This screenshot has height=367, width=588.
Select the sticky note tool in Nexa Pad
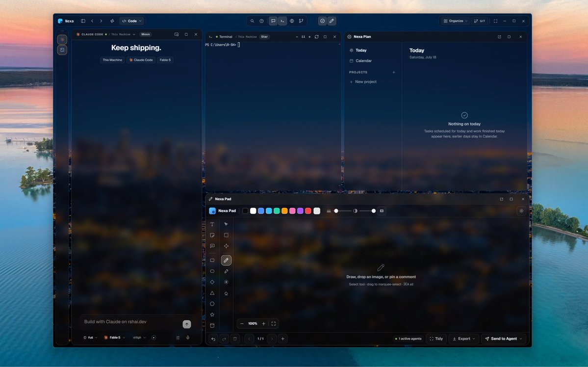(212, 235)
